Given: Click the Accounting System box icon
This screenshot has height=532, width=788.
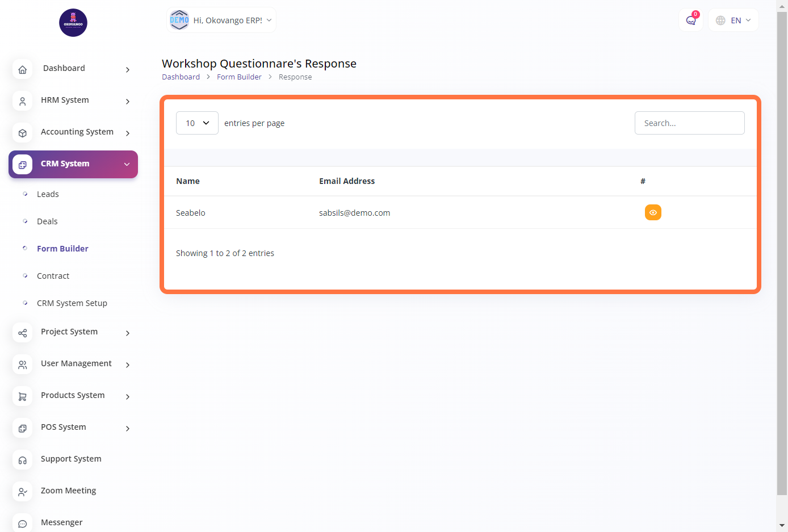Looking at the screenshot, I should coord(23,133).
